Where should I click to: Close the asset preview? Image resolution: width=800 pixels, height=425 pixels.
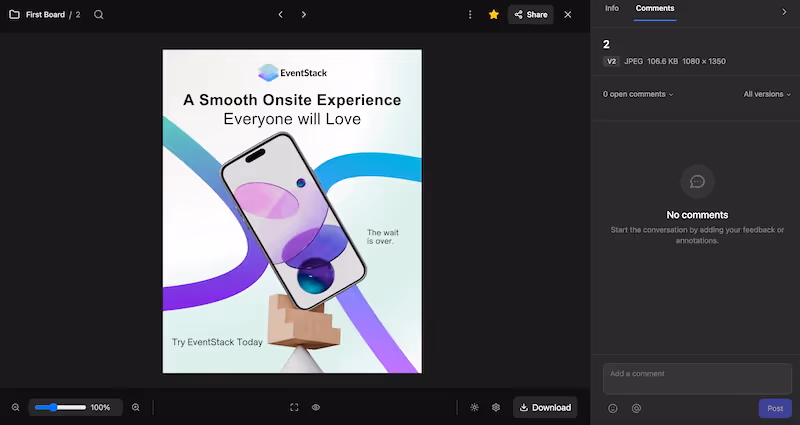[568, 15]
